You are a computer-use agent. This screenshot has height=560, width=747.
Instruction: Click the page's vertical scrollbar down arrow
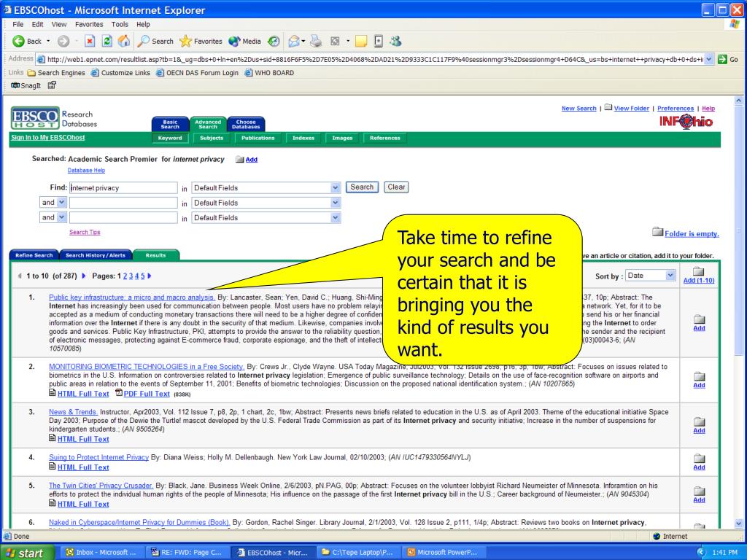point(738,523)
